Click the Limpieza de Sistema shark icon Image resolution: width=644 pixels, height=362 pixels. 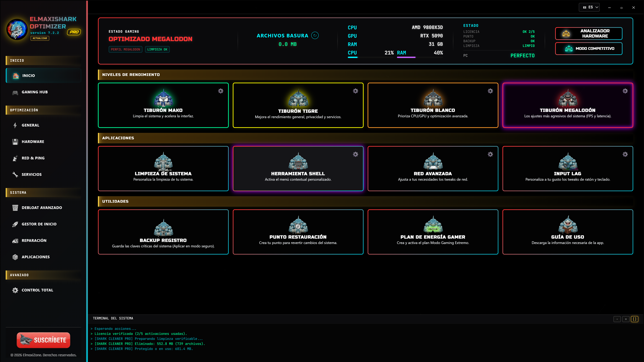coord(163,161)
